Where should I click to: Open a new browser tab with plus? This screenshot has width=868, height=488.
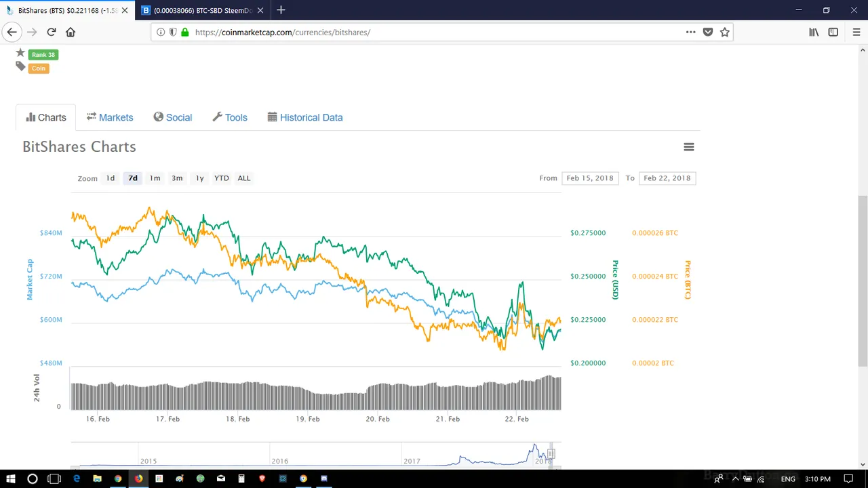click(281, 10)
